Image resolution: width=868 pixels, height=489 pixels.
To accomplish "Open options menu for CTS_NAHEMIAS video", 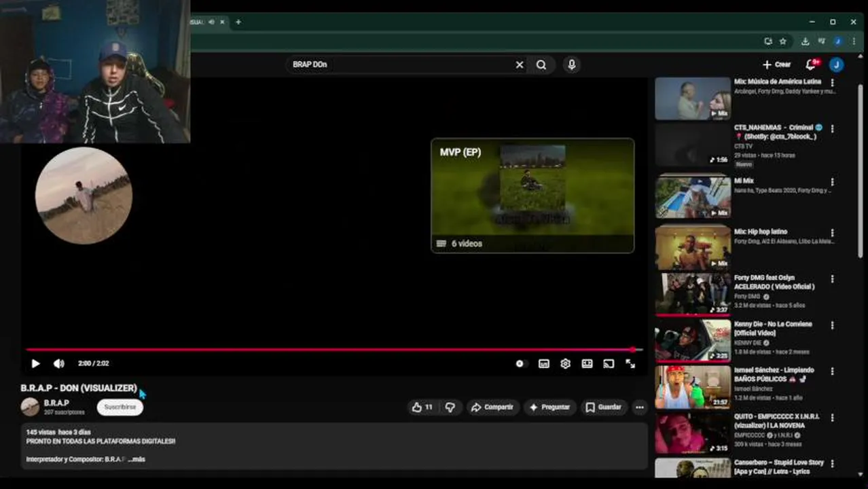I will 832,129.
